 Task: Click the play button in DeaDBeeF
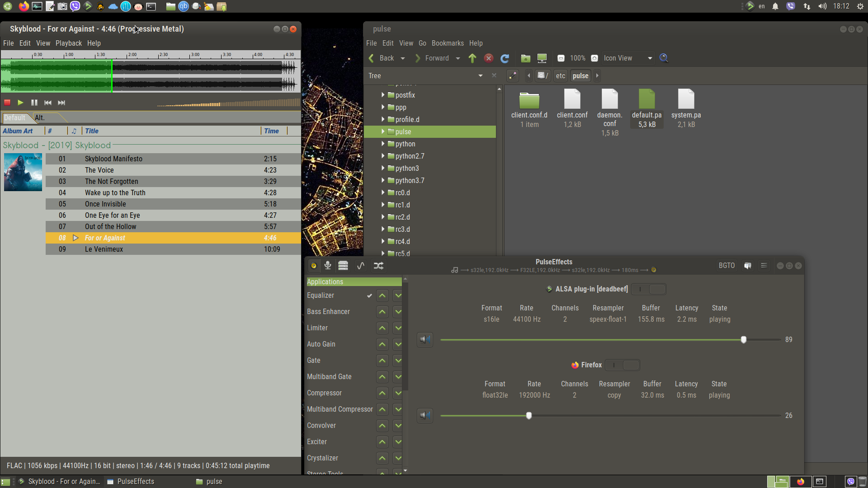point(20,103)
